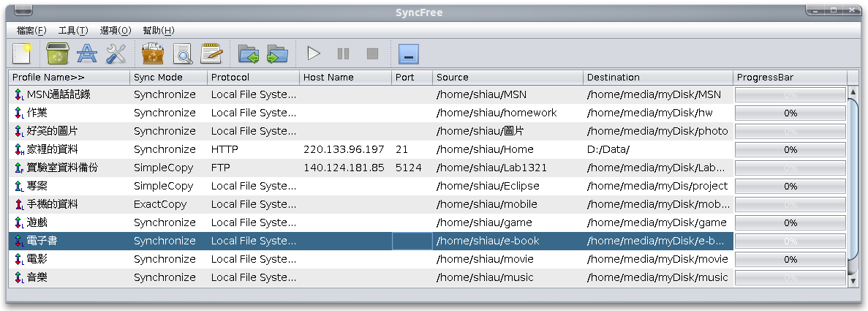The image size is (868, 311).
Task: Click the blue minimize-to-tray toolbar icon
Action: click(x=408, y=53)
